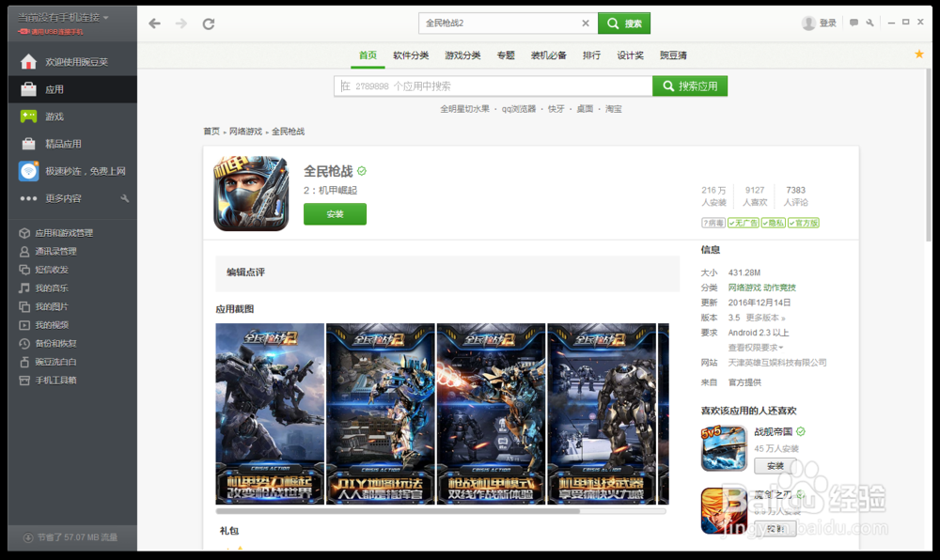
Task: Switch to the 游戏分类 tab
Action: 462,55
